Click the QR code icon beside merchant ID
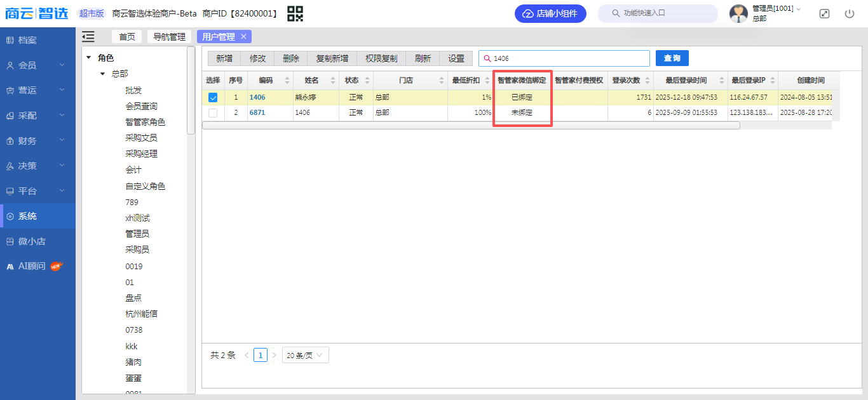This screenshot has height=400, width=868. coord(295,13)
